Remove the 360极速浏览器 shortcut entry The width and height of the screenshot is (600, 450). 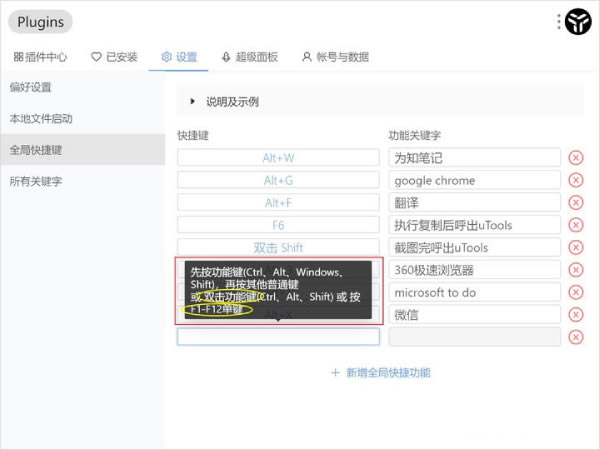[x=576, y=270]
